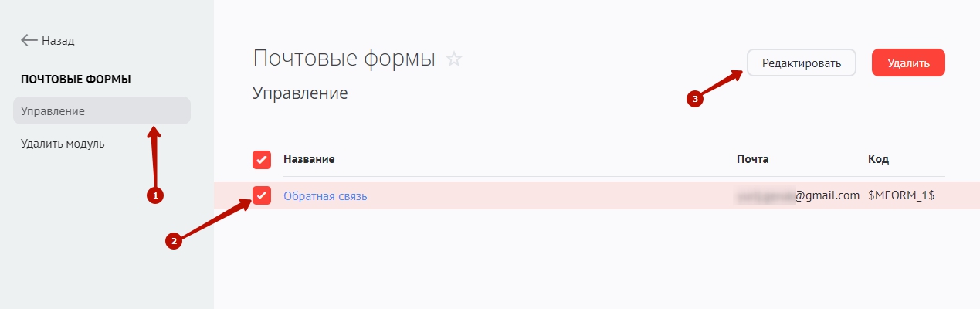This screenshot has height=309, width=980.
Task: Open the Обратная связь form link
Action: 325,196
